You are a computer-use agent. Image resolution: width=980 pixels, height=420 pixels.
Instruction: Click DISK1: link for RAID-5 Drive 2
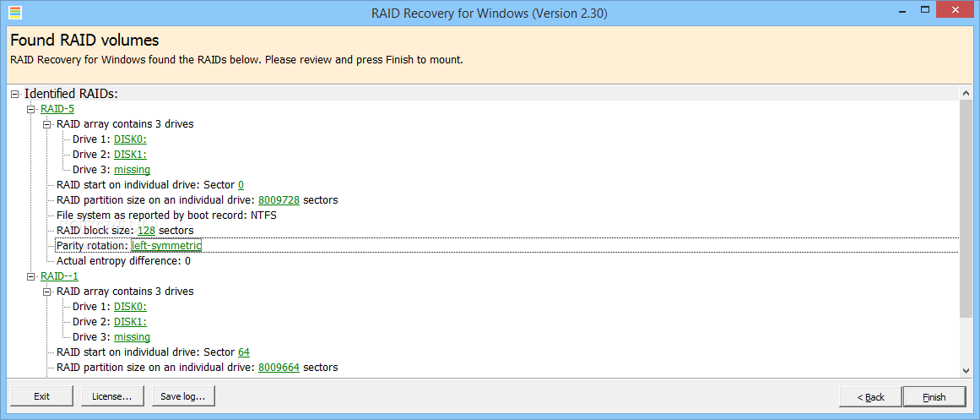[x=130, y=155]
